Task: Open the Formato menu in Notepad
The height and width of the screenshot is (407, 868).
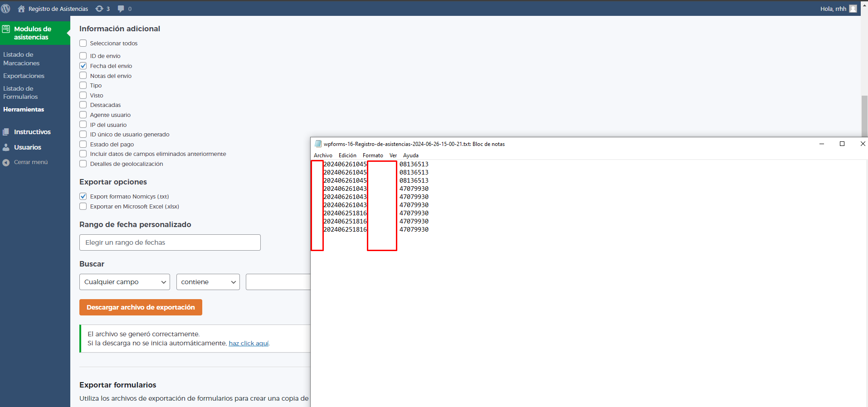Action: [x=373, y=155]
